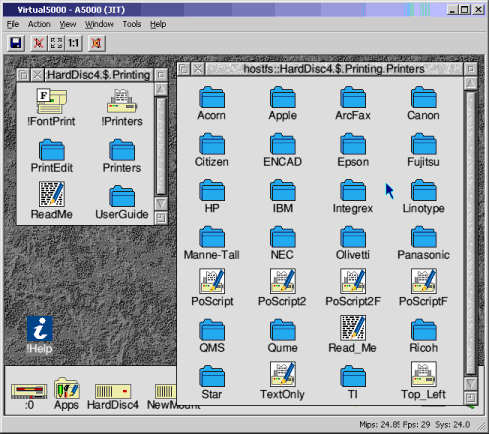This screenshot has width=489, height=434.
Task: Open the Help menu
Action: pos(158,24)
